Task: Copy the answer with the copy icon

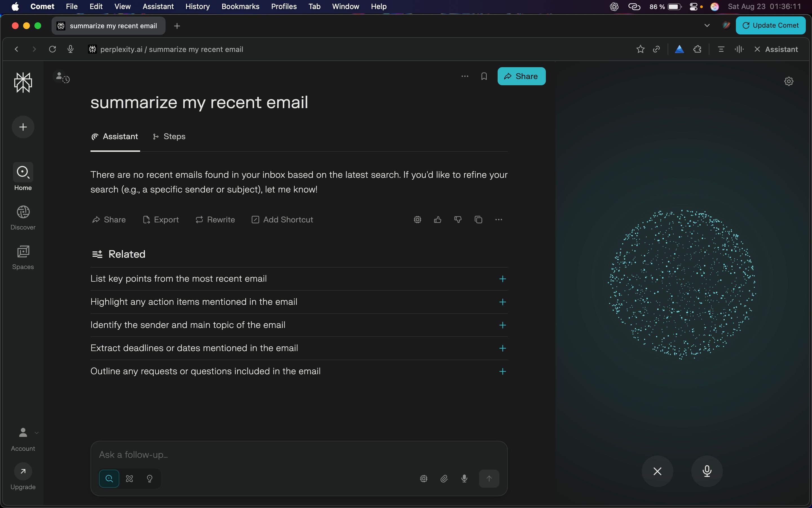Action: [x=478, y=220]
